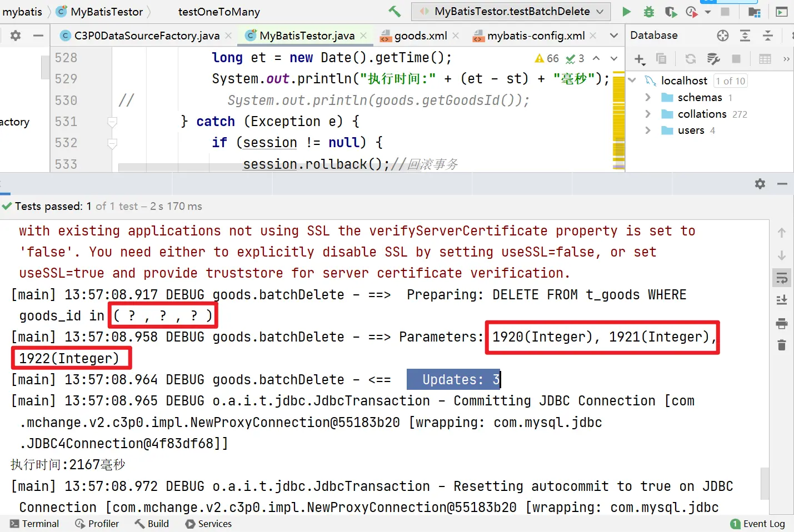Toggle code fold at line 532
The width and height of the screenshot is (794, 532).
coord(112,144)
